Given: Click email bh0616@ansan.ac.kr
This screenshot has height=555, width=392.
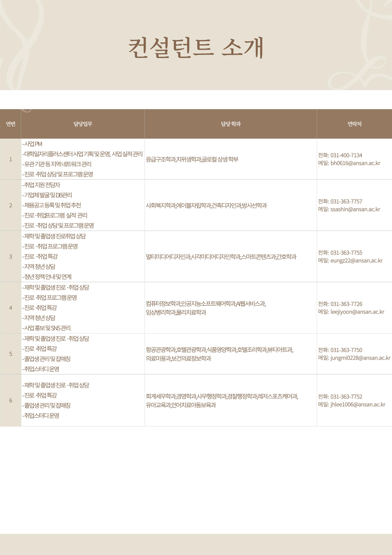Looking at the screenshot, I should (x=355, y=163).
